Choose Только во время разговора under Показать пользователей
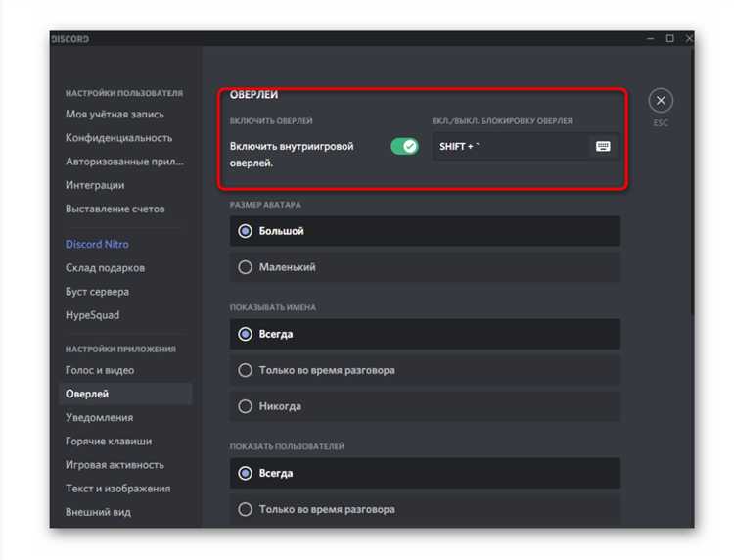The width and height of the screenshot is (734, 560). point(425,509)
